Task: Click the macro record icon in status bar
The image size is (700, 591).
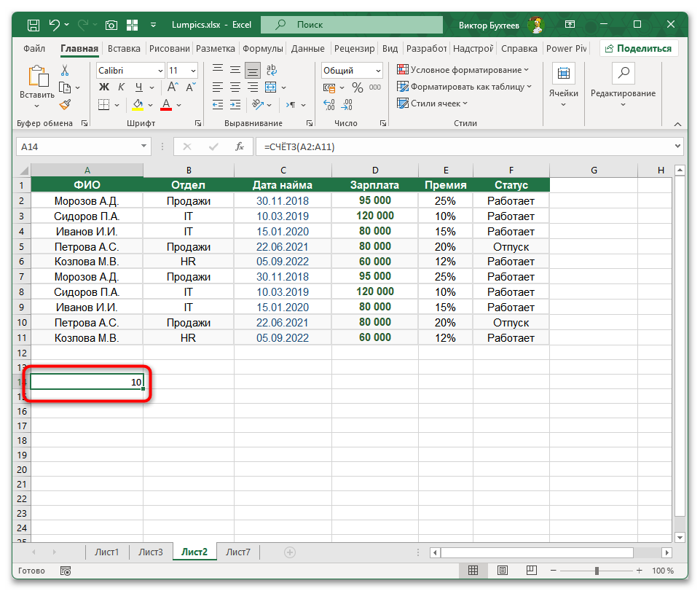Action: [x=66, y=571]
